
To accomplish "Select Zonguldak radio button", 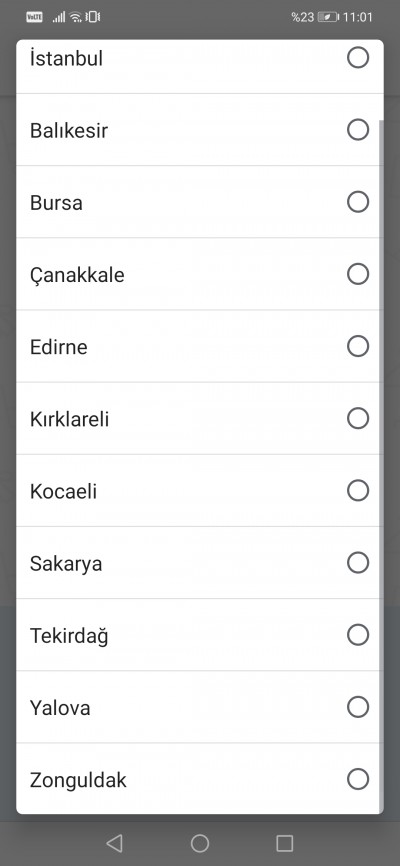I will point(358,779).
